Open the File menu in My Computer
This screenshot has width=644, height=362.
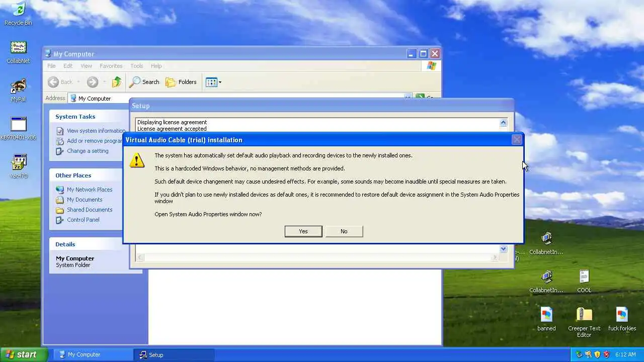coord(51,66)
